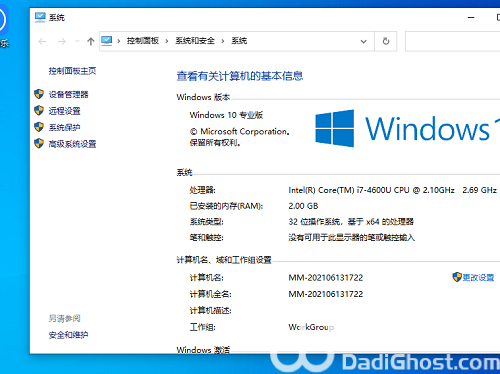Expand the chevron after 系统和安全 breadcrumb

tap(223, 41)
